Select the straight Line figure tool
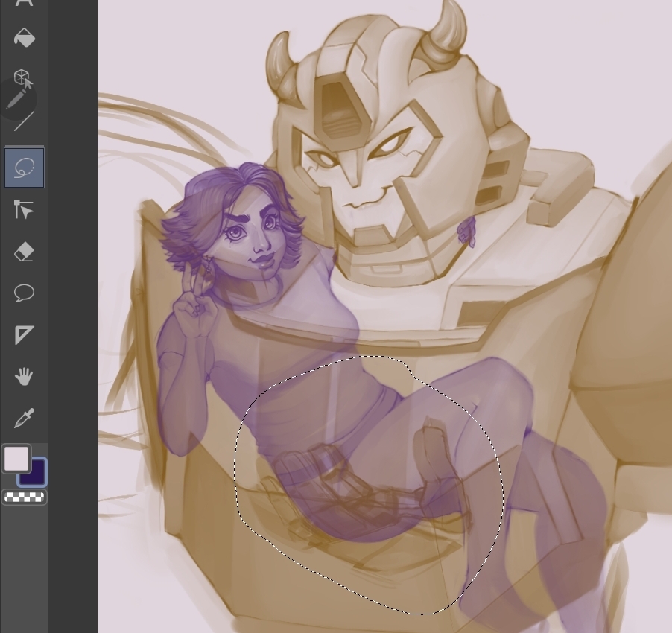Screen dimensions: 672x633 click(24, 121)
